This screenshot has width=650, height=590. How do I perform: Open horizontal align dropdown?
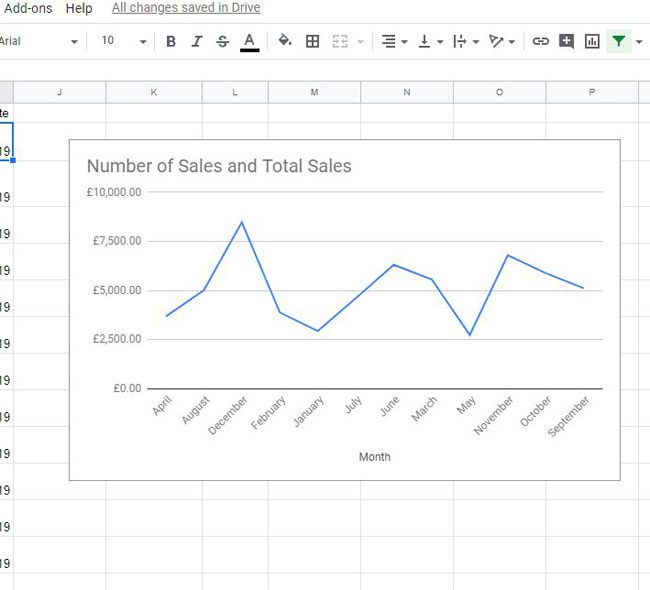click(394, 41)
